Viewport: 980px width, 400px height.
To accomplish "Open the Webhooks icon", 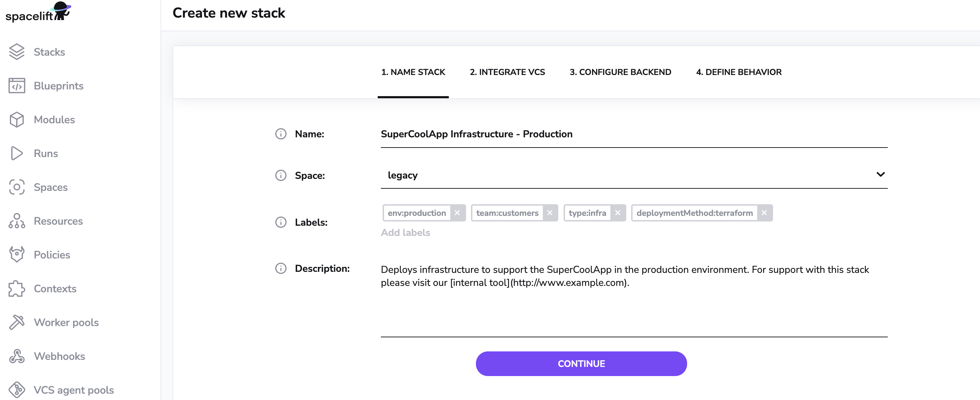I will pyautogui.click(x=17, y=356).
